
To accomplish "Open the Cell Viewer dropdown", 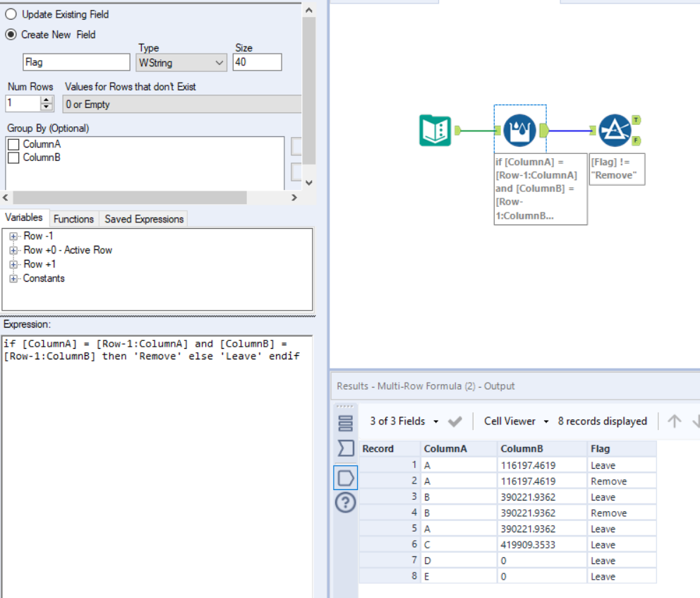I will pyautogui.click(x=516, y=421).
